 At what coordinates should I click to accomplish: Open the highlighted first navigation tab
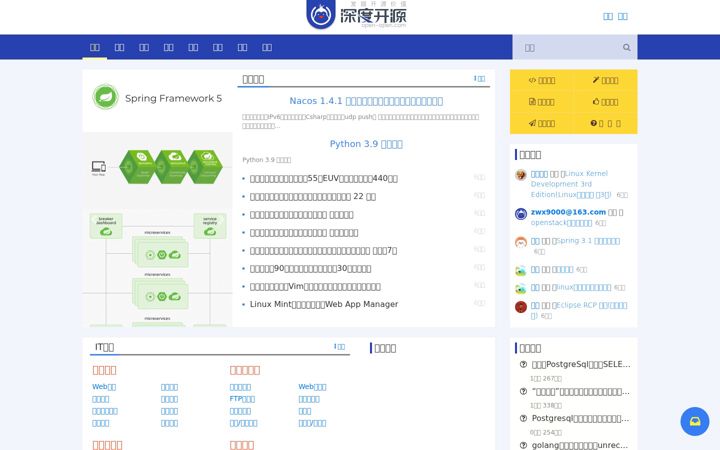[95, 47]
